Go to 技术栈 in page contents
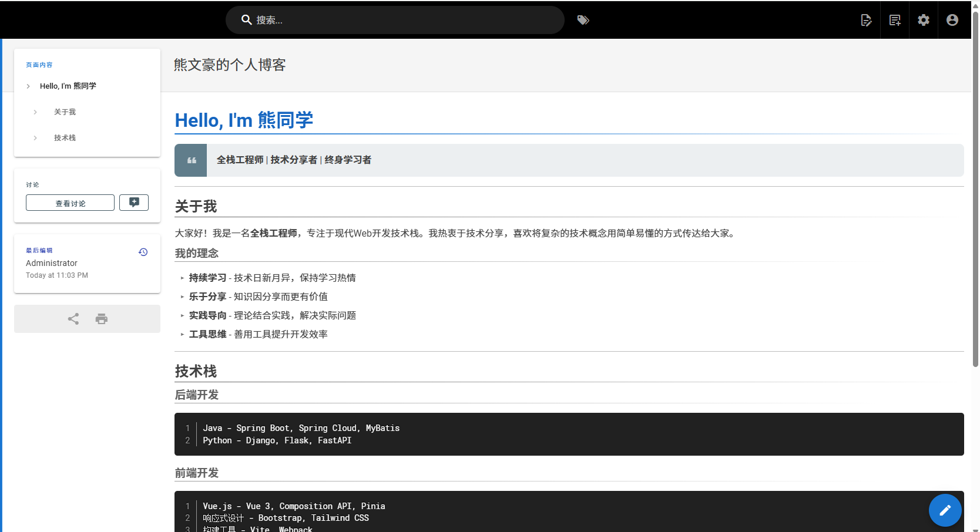The image size is (980, 532). 65,137
